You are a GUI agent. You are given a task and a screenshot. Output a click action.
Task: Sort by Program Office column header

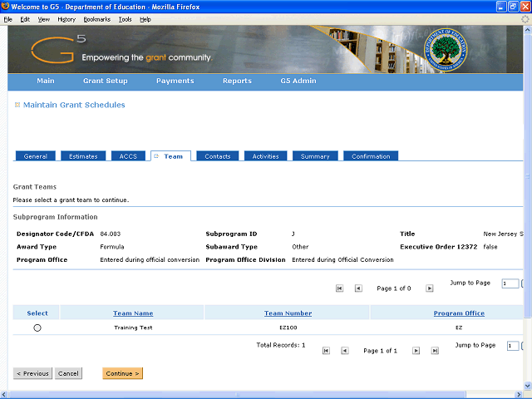tap(459, 313)
